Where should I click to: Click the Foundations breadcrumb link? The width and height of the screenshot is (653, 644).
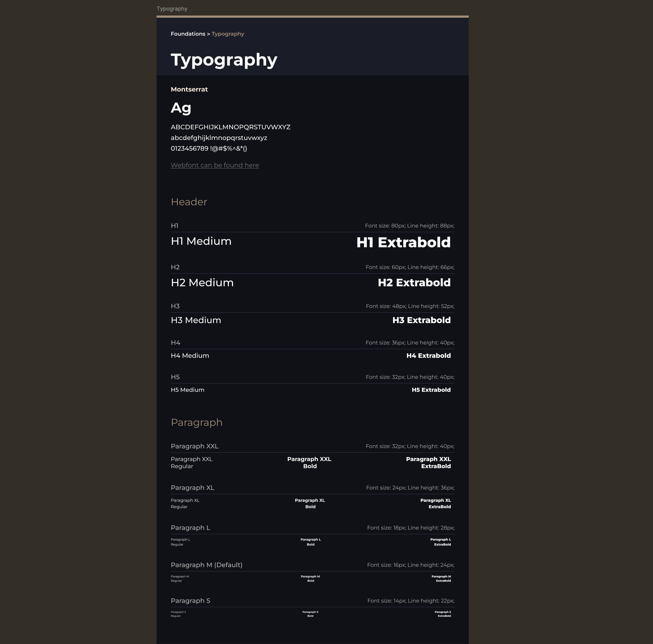188,34
